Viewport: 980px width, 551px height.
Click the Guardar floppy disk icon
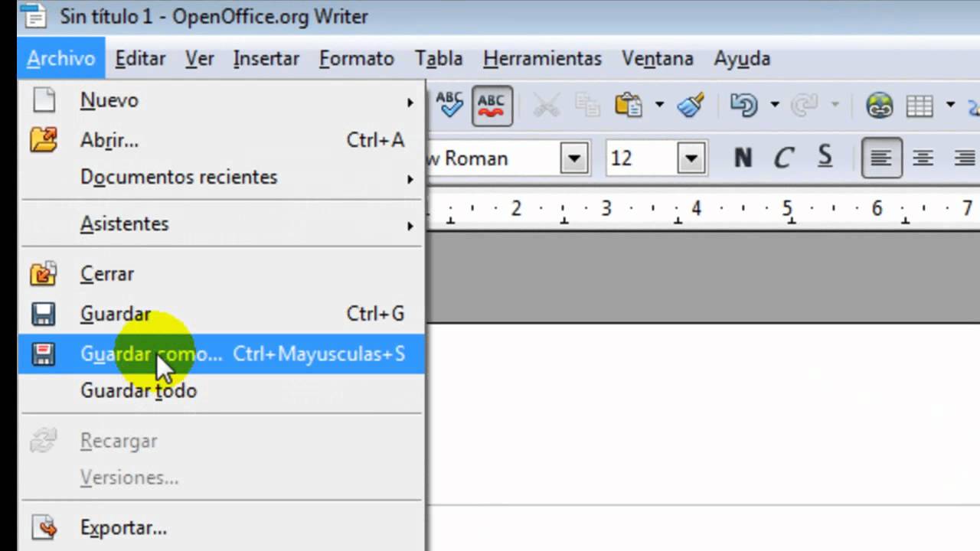click(43, 314)
